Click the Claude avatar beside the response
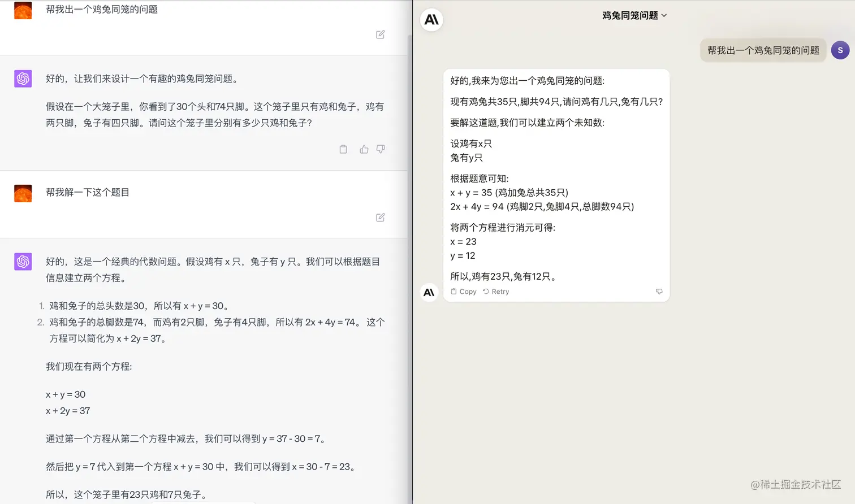This screenshot has height=504, width=855. pos(429,292)
